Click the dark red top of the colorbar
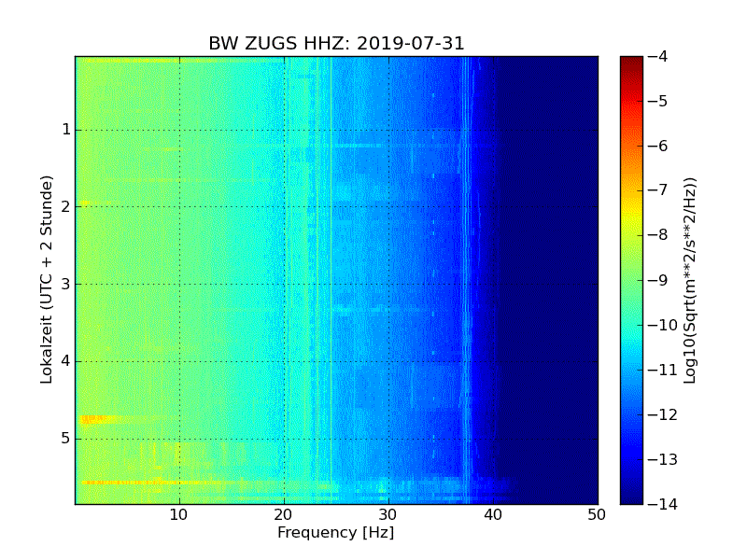747x560 pixels. click(632, 64)
